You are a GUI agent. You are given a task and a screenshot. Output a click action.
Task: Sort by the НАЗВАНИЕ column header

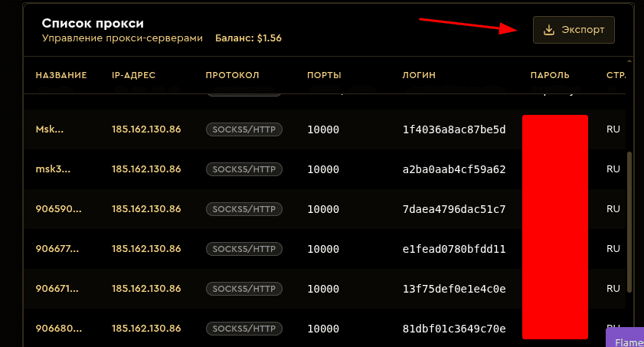coord(61,75)
